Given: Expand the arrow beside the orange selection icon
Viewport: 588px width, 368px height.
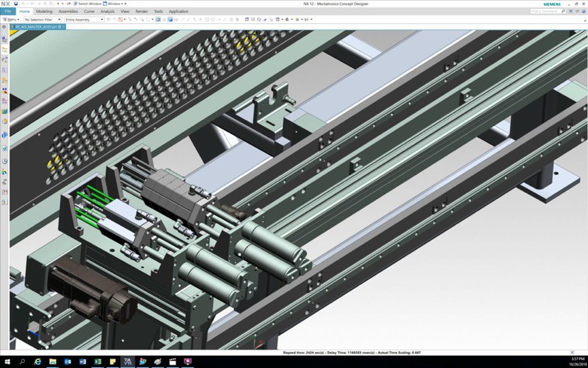Looking at the screenshot, I should coord(124,19).
